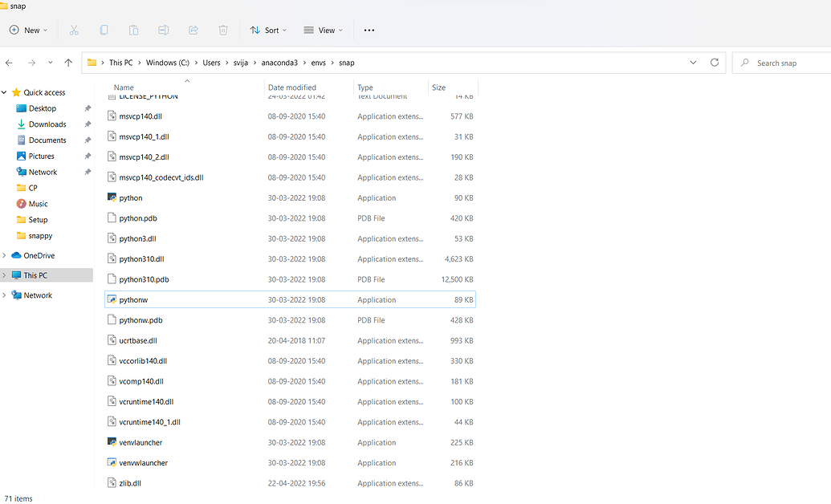831x504 pixels.
Task: Click the Users breadcrumb in the address bar
Action: pos(211,62)
